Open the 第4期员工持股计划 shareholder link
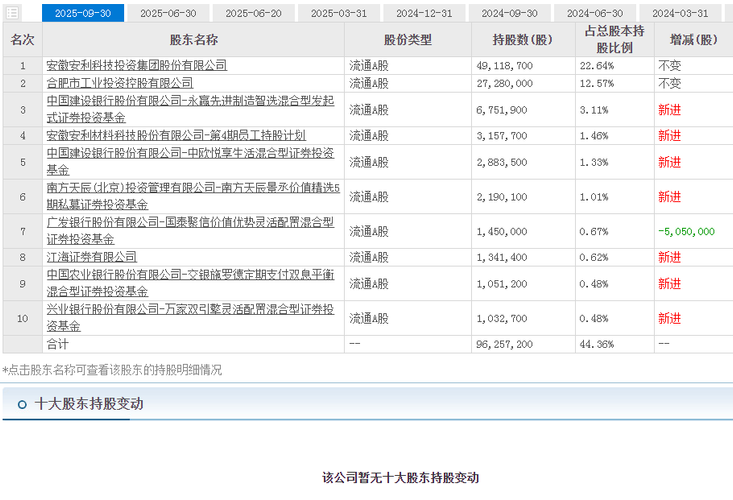 [x=176, y=136]
